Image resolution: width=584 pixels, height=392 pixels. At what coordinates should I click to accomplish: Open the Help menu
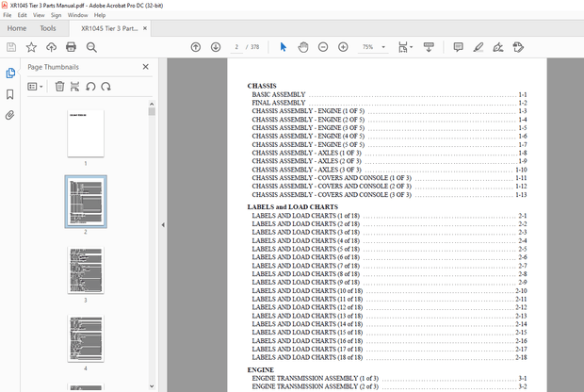tap(100, 15)
